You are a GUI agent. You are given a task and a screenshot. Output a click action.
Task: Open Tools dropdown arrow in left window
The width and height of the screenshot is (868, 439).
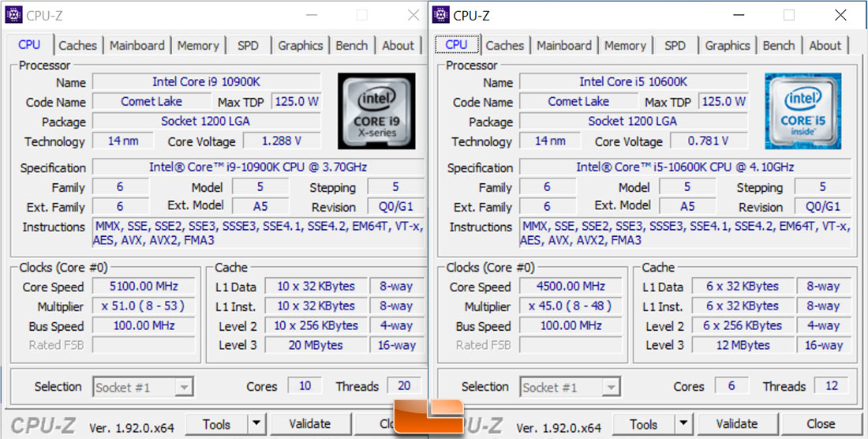(256, 424)
